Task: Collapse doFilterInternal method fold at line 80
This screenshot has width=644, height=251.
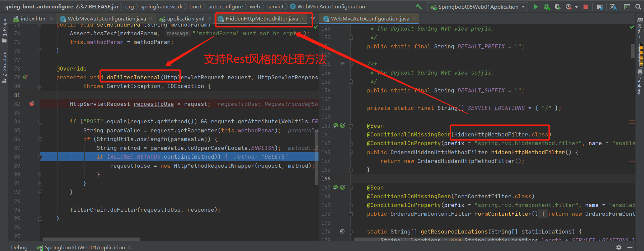Action: 40,86
